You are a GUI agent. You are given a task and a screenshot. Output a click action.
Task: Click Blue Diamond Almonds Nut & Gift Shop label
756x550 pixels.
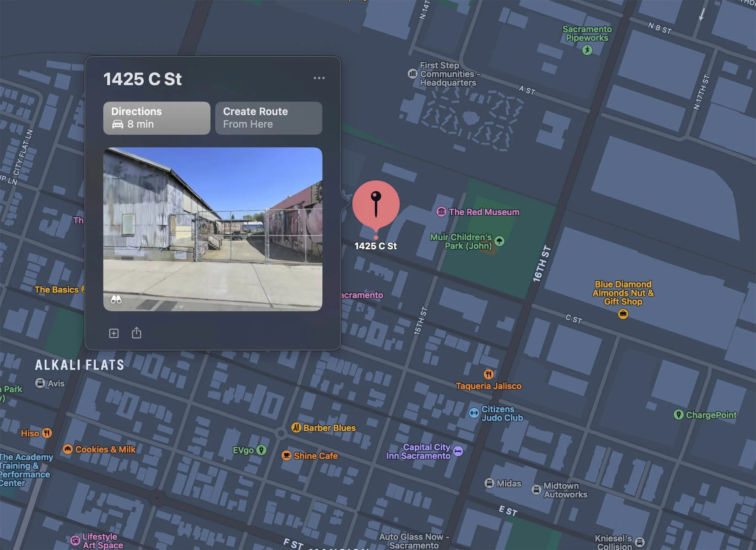tap(623, 293)
